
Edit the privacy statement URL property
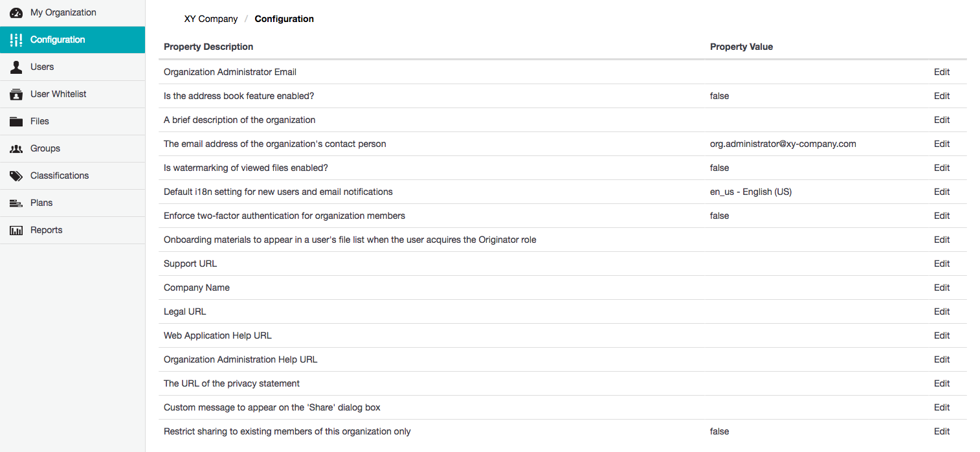point(942,383)
